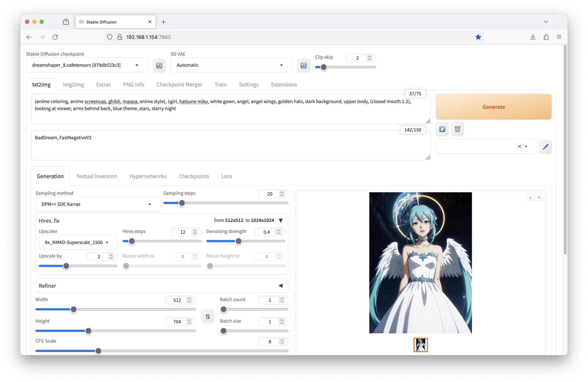588x382 pixels.
Task: Select the Textual Inversion tab
Action: [x=96, y=176]
